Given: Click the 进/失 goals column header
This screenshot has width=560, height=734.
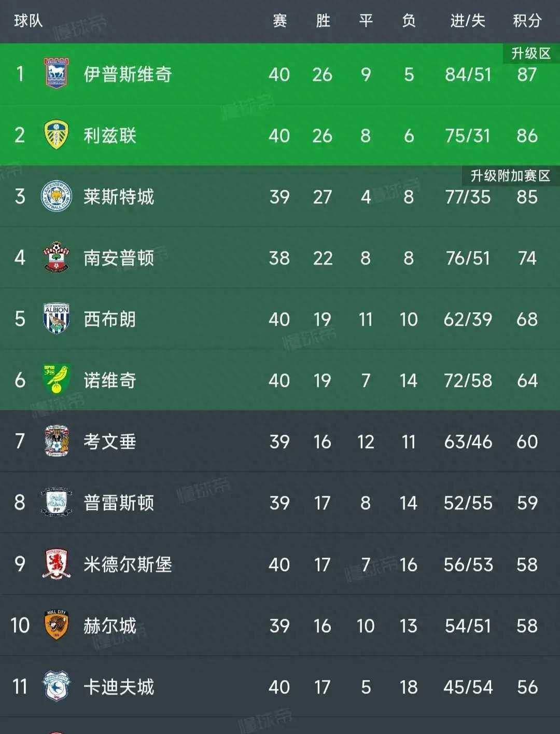Looking at the screenshot, I should coord(468,21).
